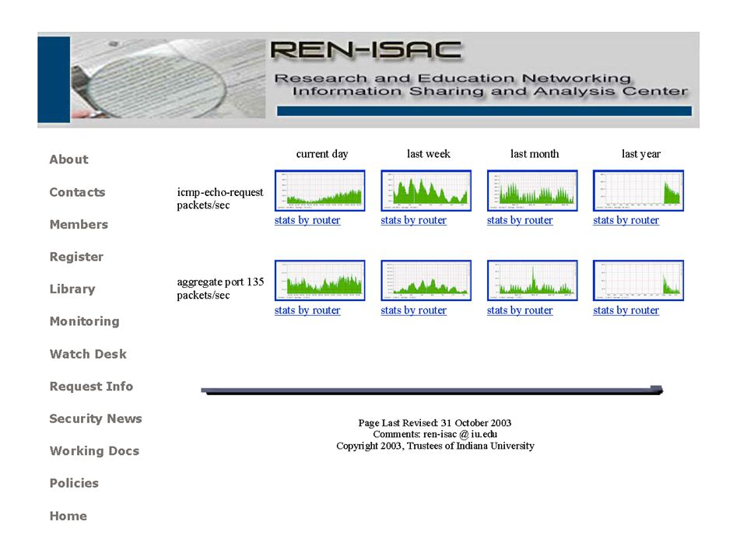
Task: Click stats by router for icmp last week
Action: coord(413,220)
